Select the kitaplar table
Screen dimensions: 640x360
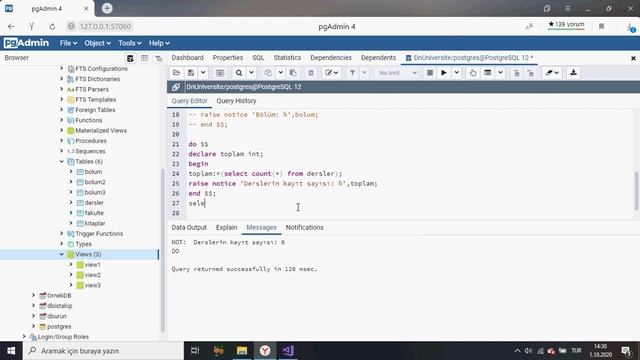(x=95, y=223)
